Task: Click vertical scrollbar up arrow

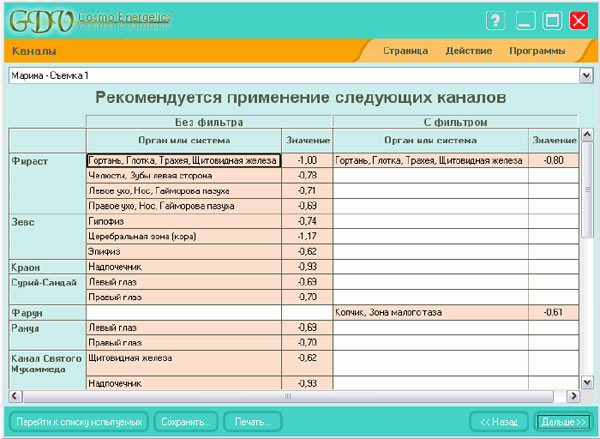Action: pos(587,135)
